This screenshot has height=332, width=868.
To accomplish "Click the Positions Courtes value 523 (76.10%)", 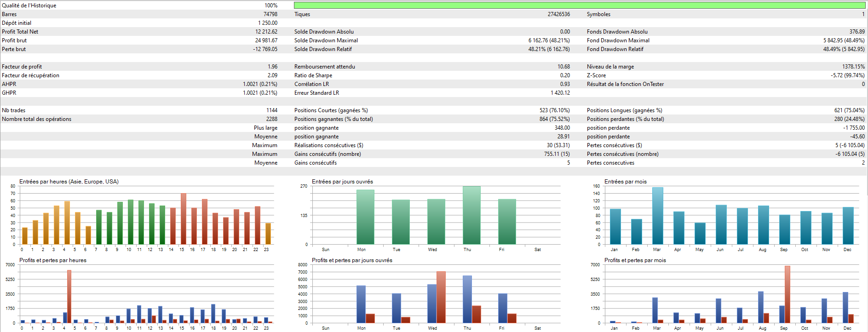I will pos(555,110).
